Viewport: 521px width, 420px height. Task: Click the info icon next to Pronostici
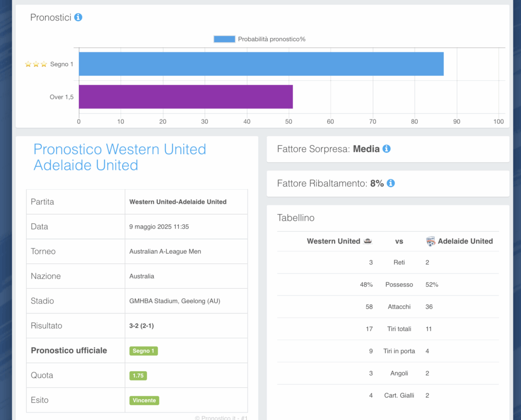point(78,17)
